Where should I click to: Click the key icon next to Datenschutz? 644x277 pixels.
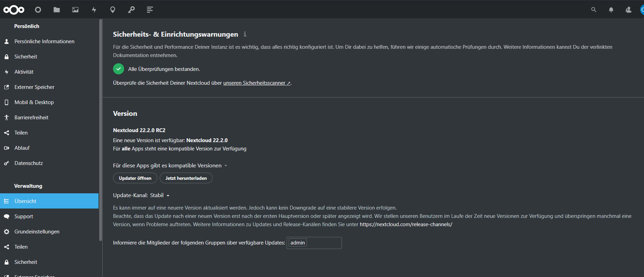tap(7, 163)
